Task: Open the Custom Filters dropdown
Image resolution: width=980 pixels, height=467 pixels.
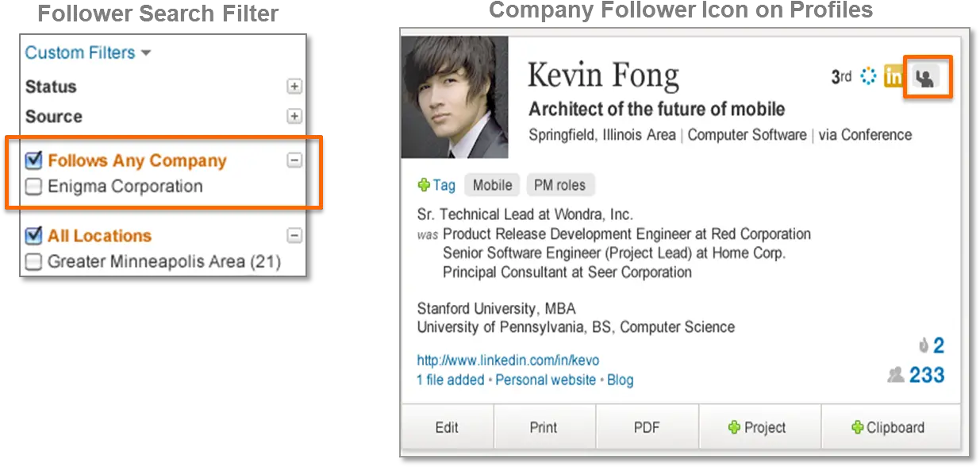Action: coord(87,53)
